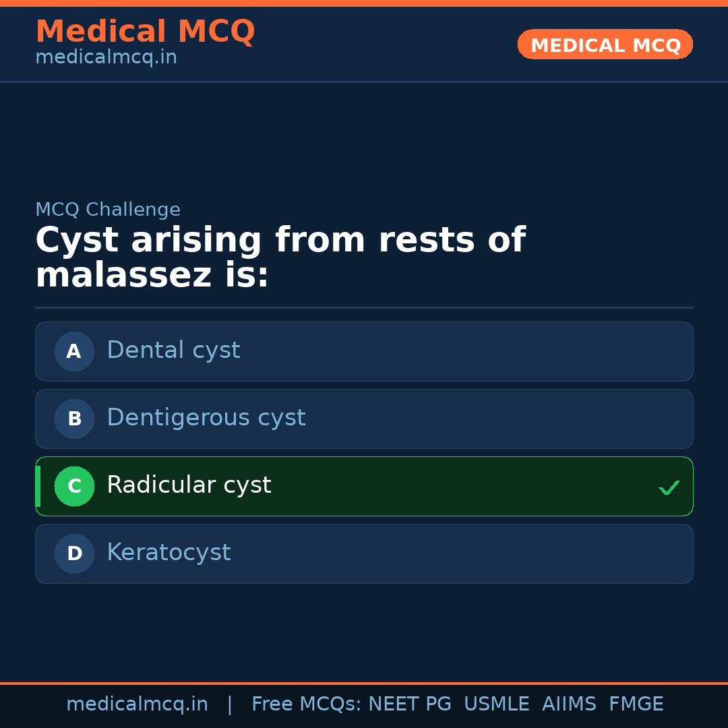
Task: Click the circular A option badge
Action: [74, 351]
